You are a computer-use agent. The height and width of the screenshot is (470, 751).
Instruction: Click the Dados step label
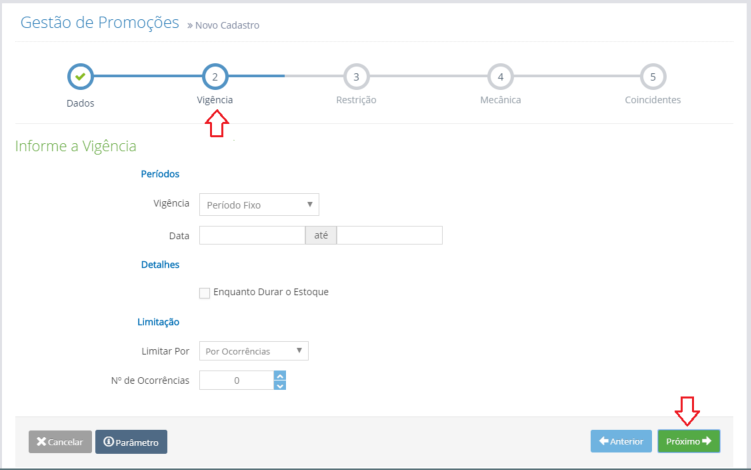(80, 103)
